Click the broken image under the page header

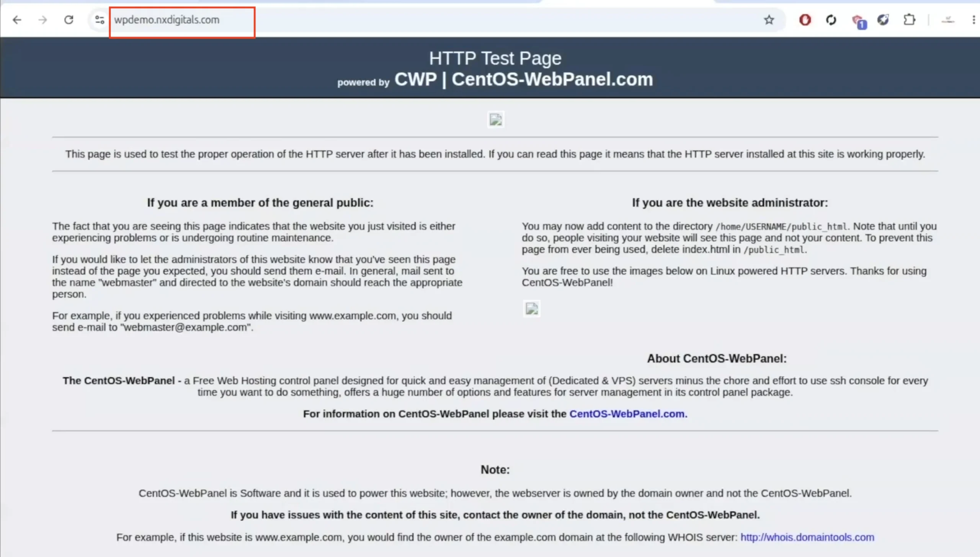(495, 120)
